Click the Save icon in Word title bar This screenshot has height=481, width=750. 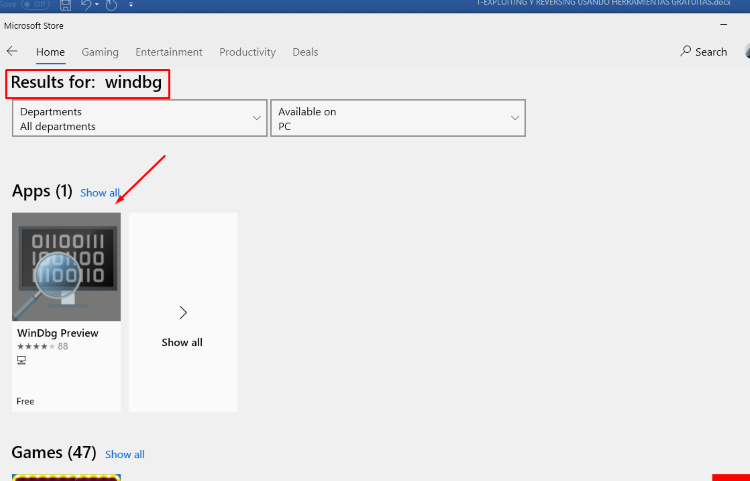pos(66,5)
